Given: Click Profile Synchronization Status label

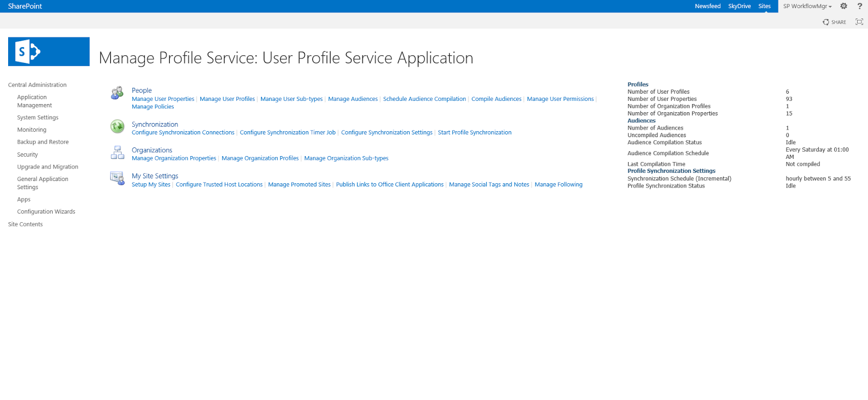Looking at the screenshot, I should tap(666, 186).
